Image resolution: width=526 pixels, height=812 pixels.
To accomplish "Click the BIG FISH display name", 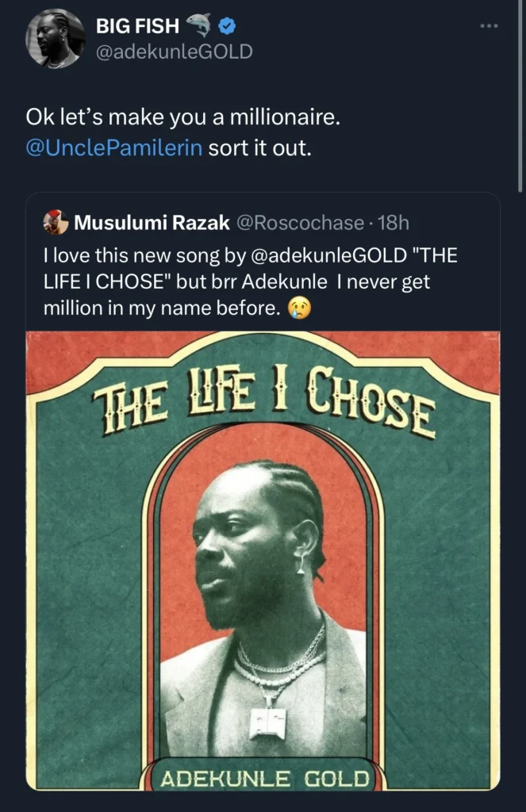I will click(x=137, y=27).
